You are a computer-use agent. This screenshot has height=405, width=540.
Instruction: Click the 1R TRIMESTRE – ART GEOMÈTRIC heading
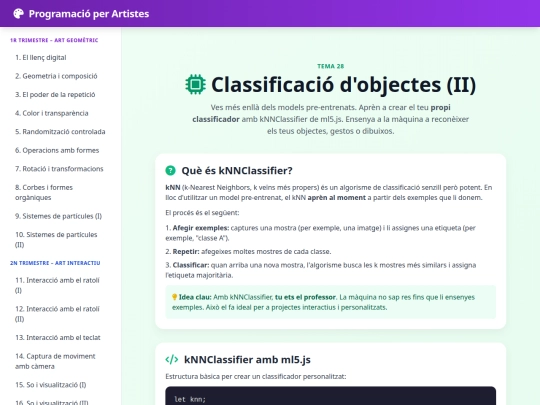[x=54, y=40]
